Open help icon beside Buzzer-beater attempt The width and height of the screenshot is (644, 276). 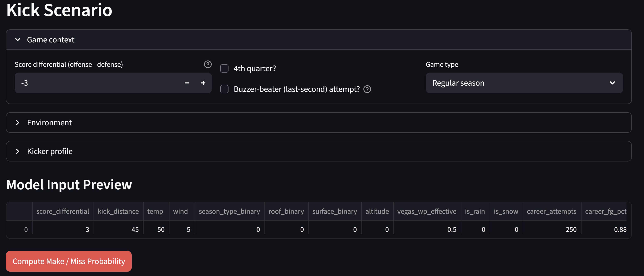coord(367,89)
